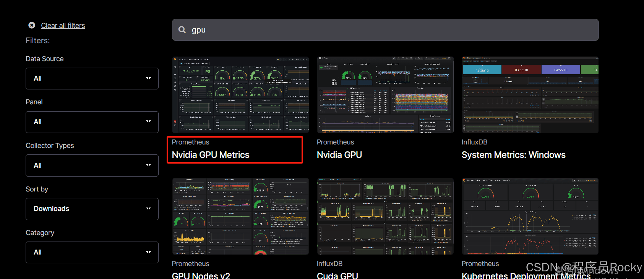
Task: Open the Sort by Downloads dropdown
Action: 92,209
